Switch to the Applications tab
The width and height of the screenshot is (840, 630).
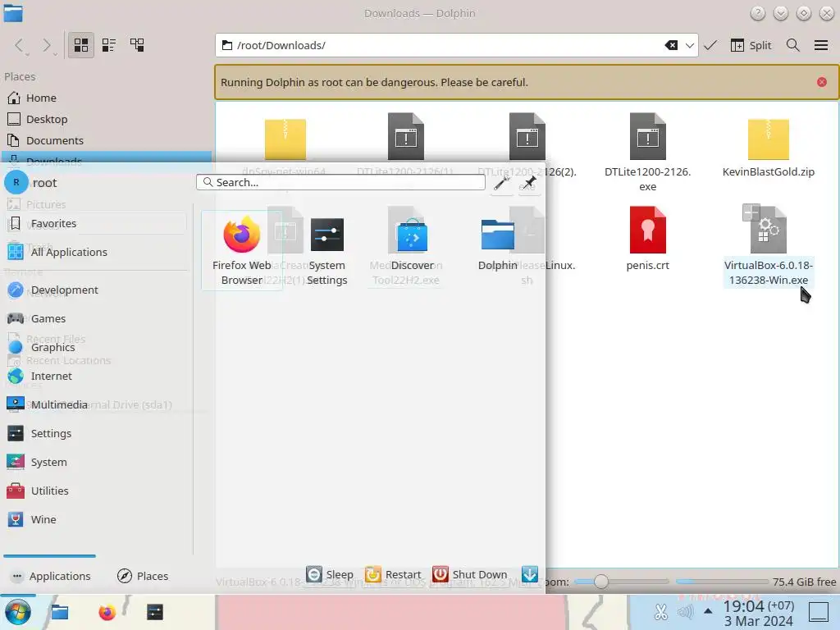pyautogui.click(x=50, y=576)
